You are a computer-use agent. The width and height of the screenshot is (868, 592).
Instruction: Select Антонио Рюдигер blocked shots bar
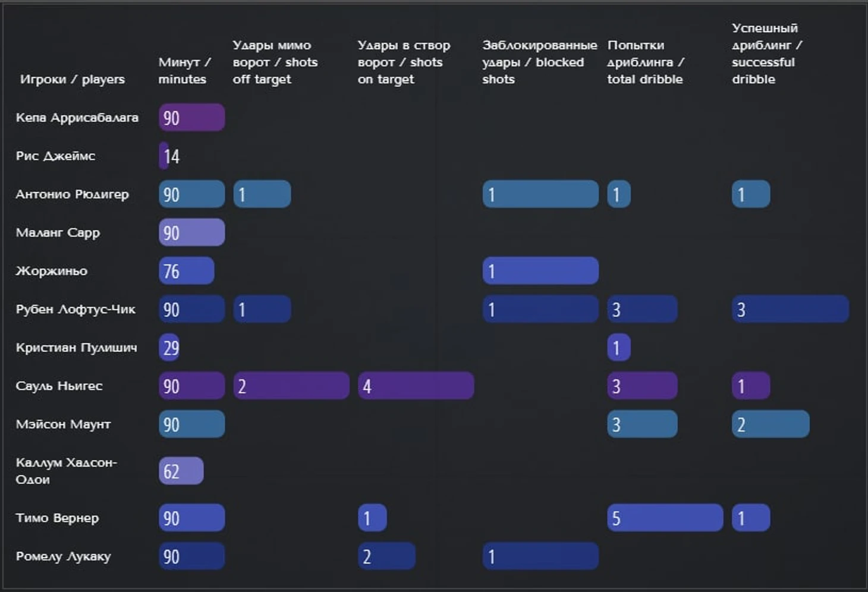tap(540, 194)
